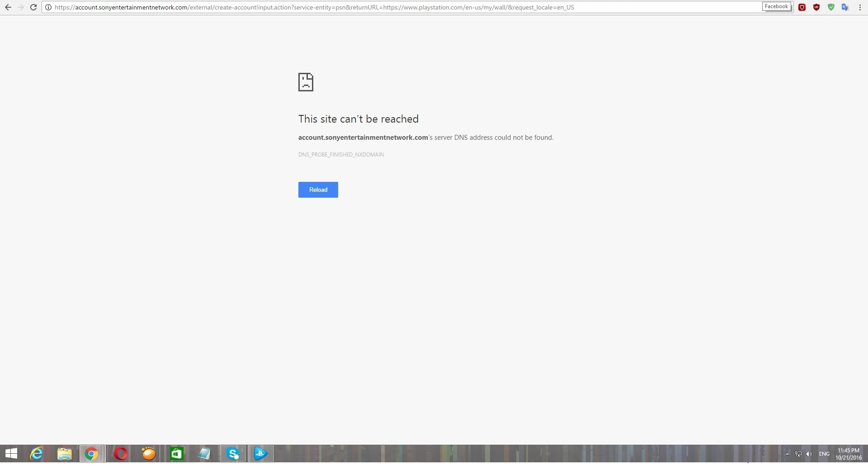868x475 pixels.
Task: Switch to Google Chrome in the taskbar
Action: 92,453
